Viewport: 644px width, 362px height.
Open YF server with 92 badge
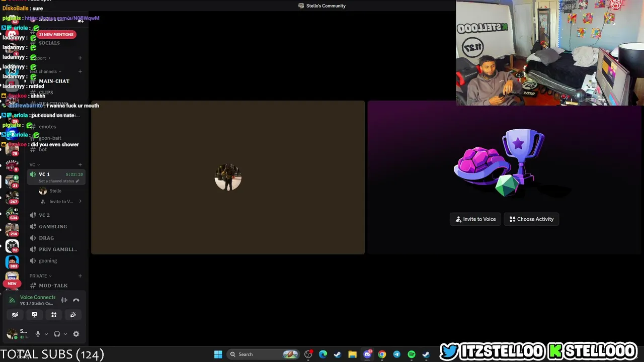(x=12, y=246)
